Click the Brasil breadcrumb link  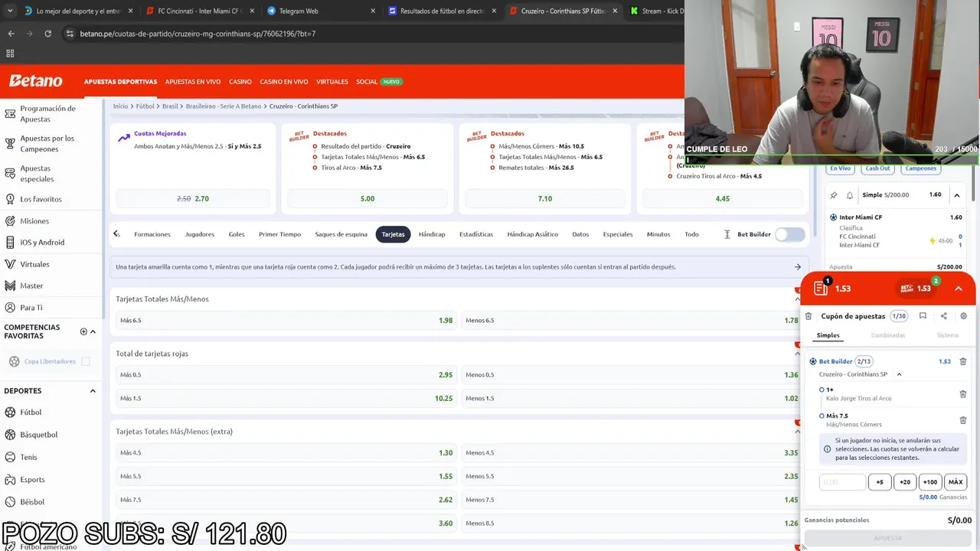point(170,106)
